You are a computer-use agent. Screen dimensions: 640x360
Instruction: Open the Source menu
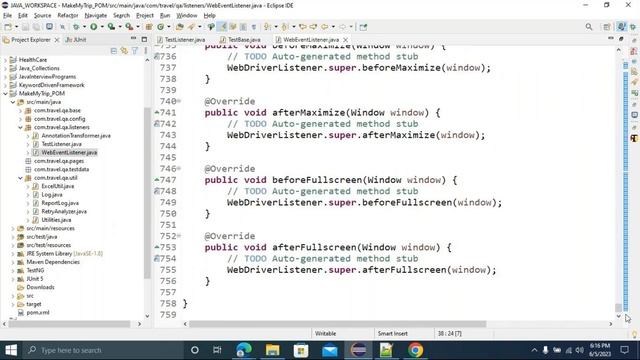pyautogui.click(x=42, y=16)
